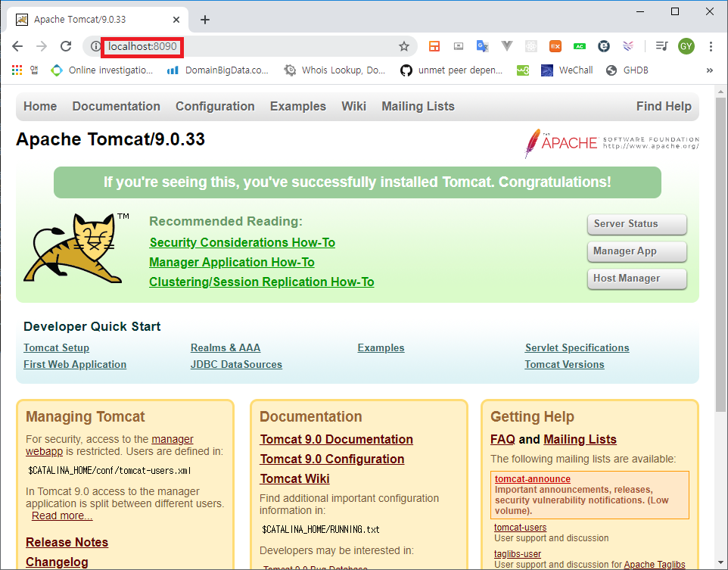Open the GY profile avatar
Image resolution: width=728 pixels, height=570 pixels.
[x=686, y=46]
